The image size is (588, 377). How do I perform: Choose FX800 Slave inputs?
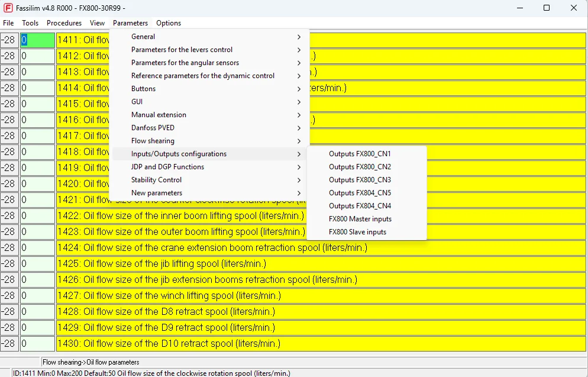point(357,232)
